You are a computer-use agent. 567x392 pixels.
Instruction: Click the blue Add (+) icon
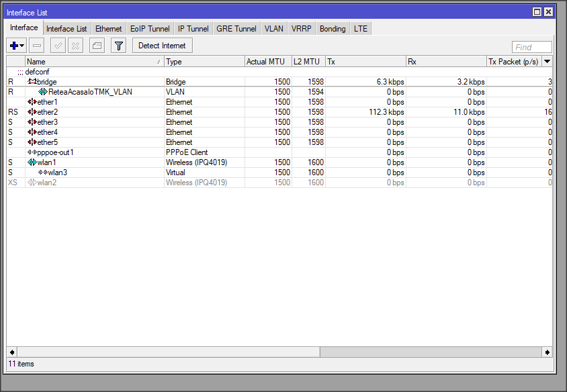click(12, 46)
